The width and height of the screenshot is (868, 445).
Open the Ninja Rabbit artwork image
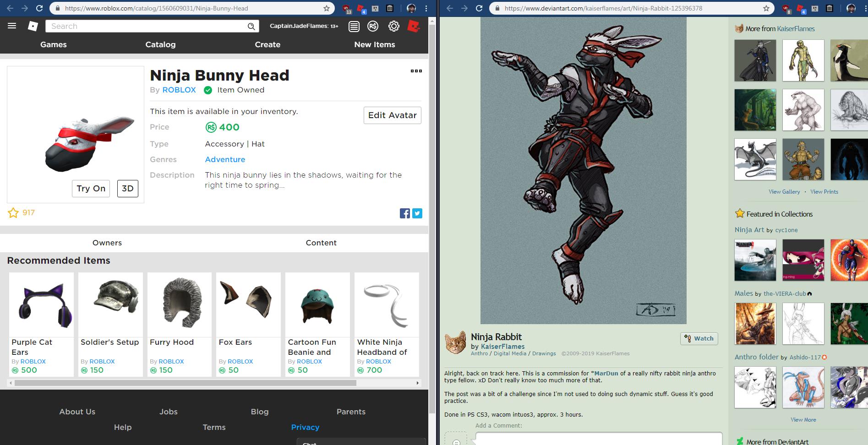583,171
